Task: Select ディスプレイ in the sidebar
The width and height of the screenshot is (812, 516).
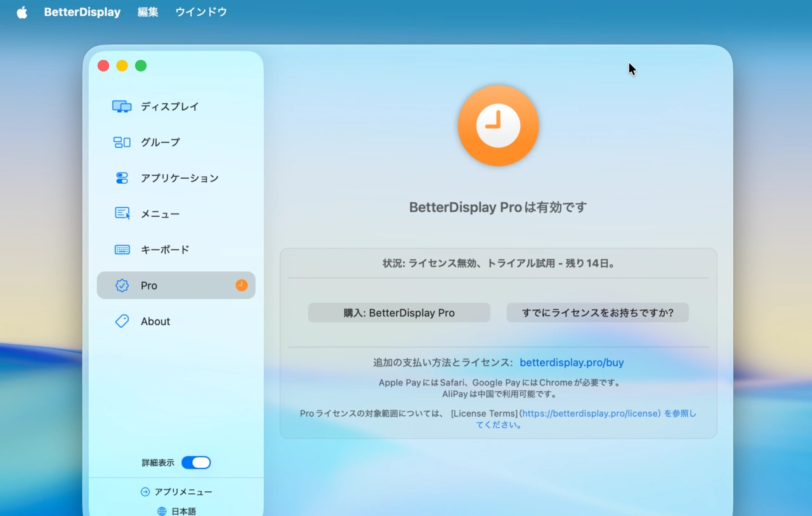Action: tap(176, 106)
